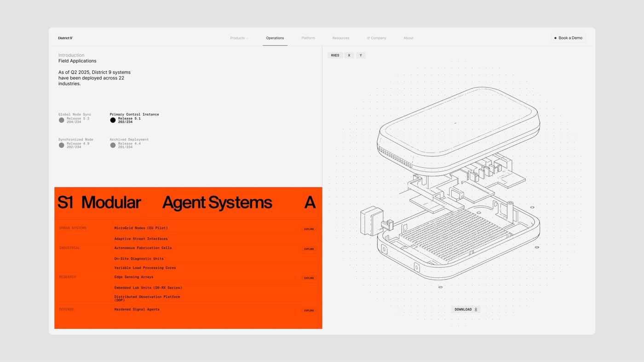The width and height of the screenshot is (644, 362).
Task: Open the Products dropdown menu
Action: tap(239, 38)
